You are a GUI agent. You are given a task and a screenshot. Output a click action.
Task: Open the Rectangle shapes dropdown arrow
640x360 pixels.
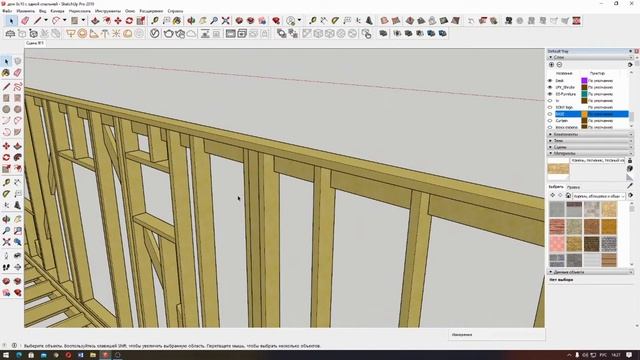[x=83, y=20]
